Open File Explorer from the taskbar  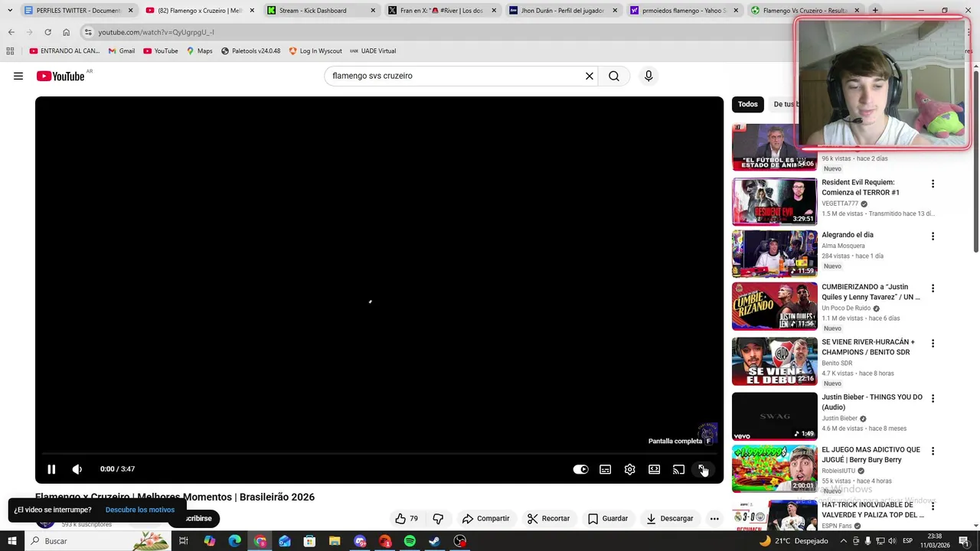click(335, 541)
